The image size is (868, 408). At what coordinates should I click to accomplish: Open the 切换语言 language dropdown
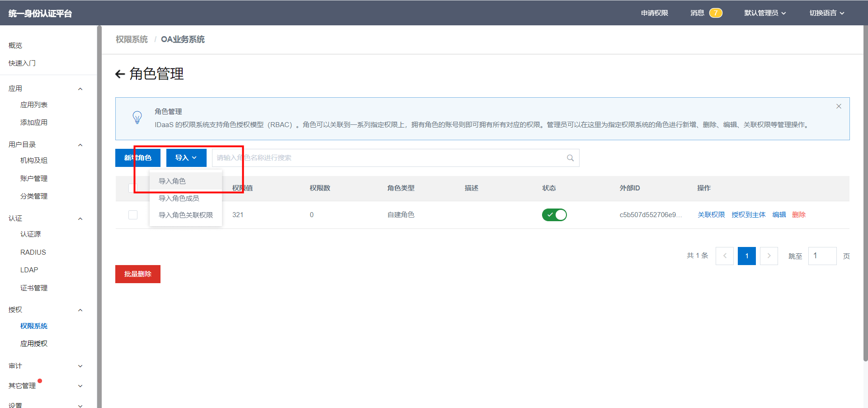[826, 13]
